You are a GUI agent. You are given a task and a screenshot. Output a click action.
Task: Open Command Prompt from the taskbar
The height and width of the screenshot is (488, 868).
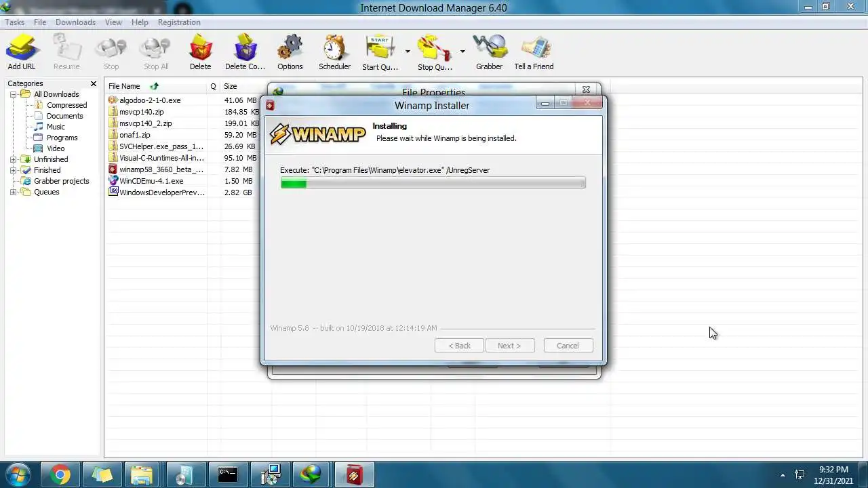228,474
